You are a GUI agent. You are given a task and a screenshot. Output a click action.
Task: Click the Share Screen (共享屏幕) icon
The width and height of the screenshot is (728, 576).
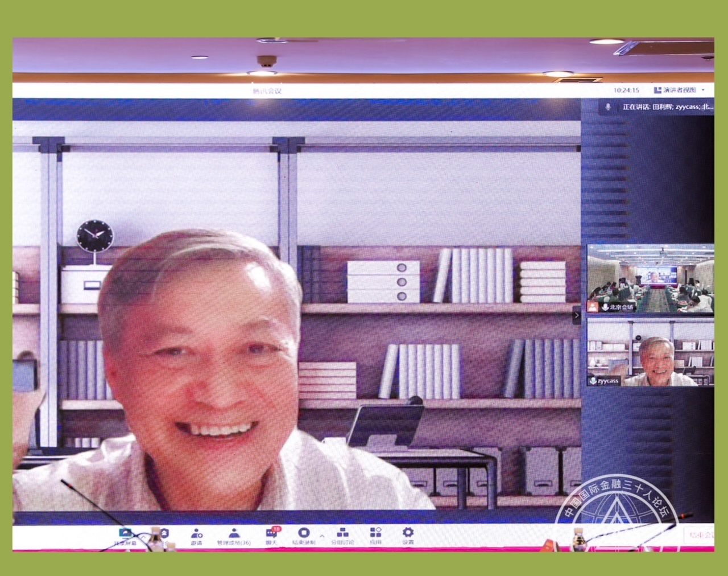point(125,534)
